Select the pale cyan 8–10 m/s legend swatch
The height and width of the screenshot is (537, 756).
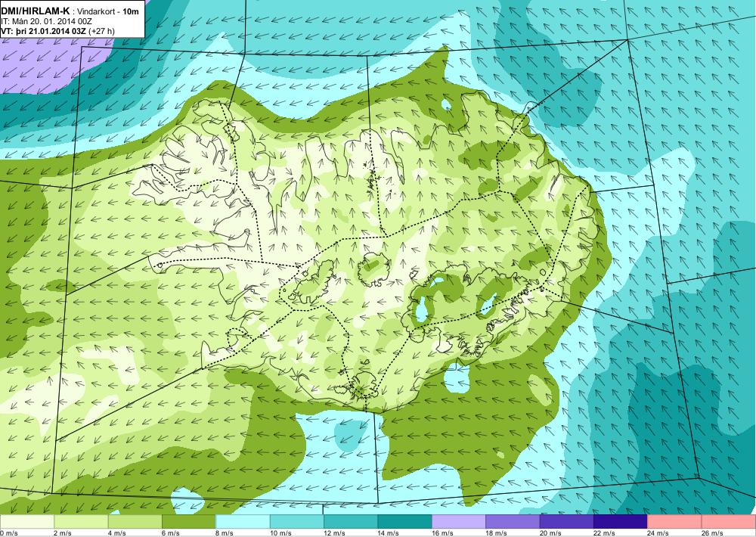243,522
